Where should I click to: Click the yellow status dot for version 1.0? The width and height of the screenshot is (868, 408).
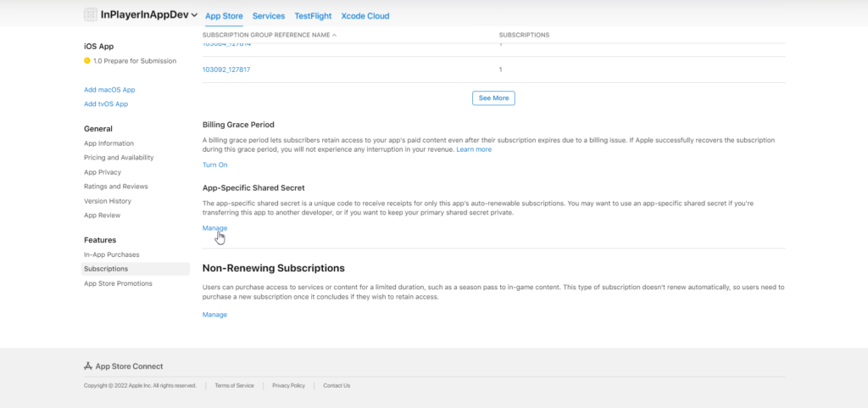click(87, 61)
